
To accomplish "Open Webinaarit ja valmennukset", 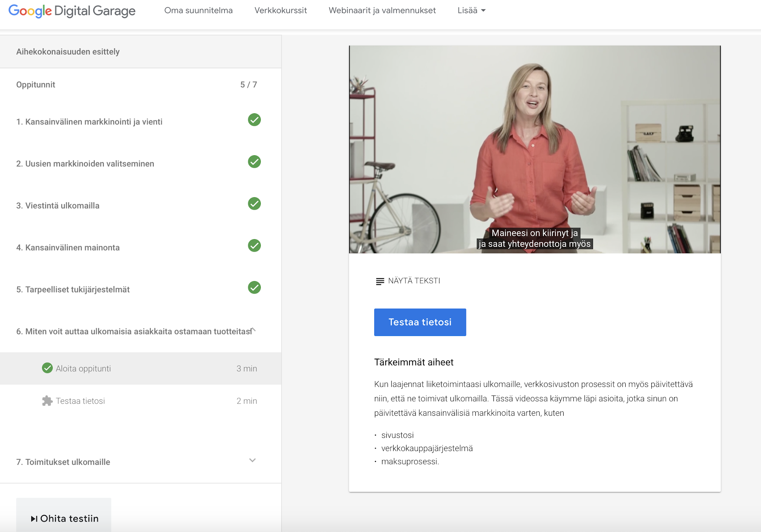I will coord(382,10).
